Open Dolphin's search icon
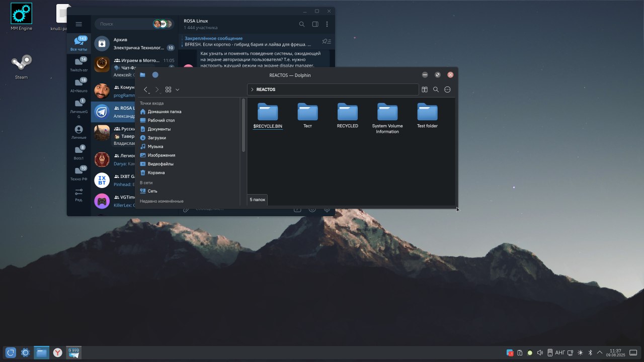The image size is (644, 362). coord(436,89)
